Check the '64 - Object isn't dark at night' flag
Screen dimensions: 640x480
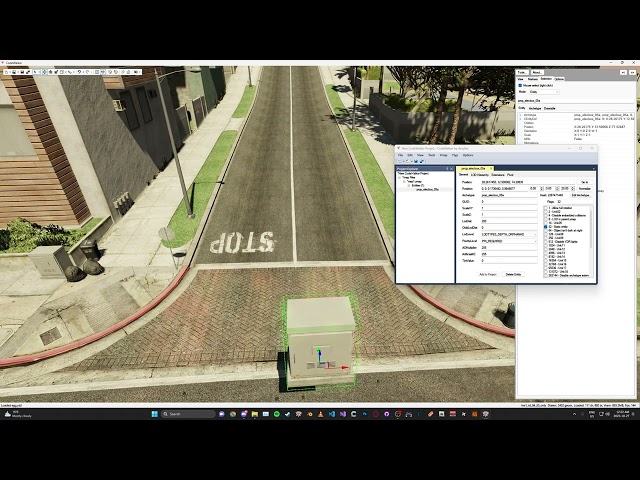tap(546, 231)
